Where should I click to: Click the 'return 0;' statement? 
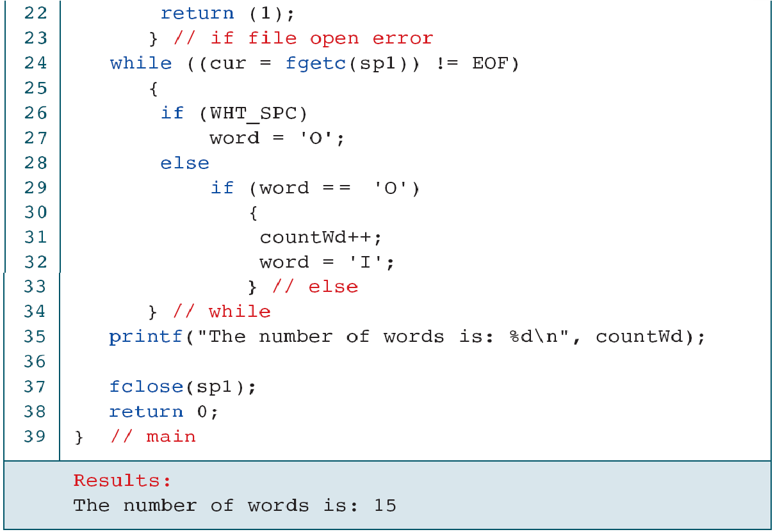pyautogui.click(x=164, y=412)
